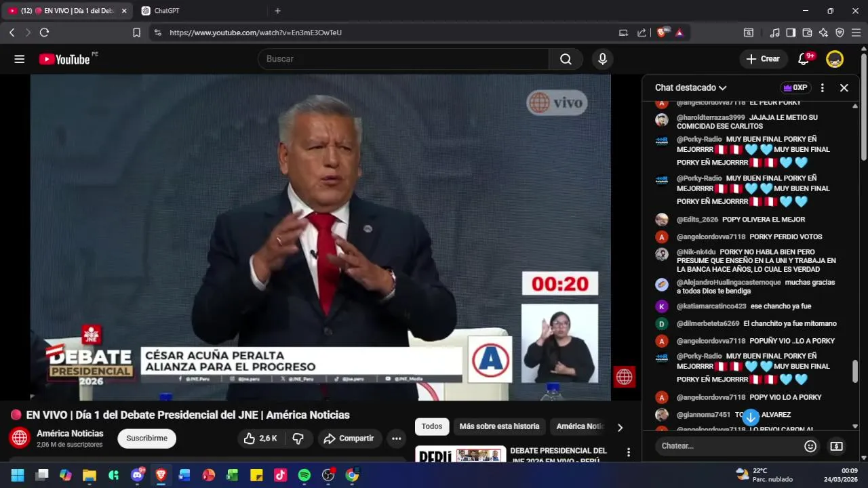
Task: Open the Brave Wallet icon
Action: point(807,33)
